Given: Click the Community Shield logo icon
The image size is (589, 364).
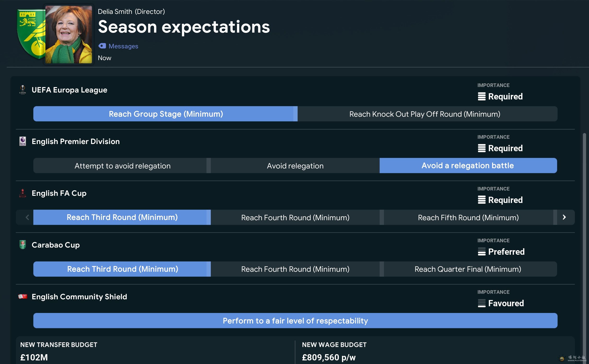Looking at the screenshot, I should tap(23, 296).
